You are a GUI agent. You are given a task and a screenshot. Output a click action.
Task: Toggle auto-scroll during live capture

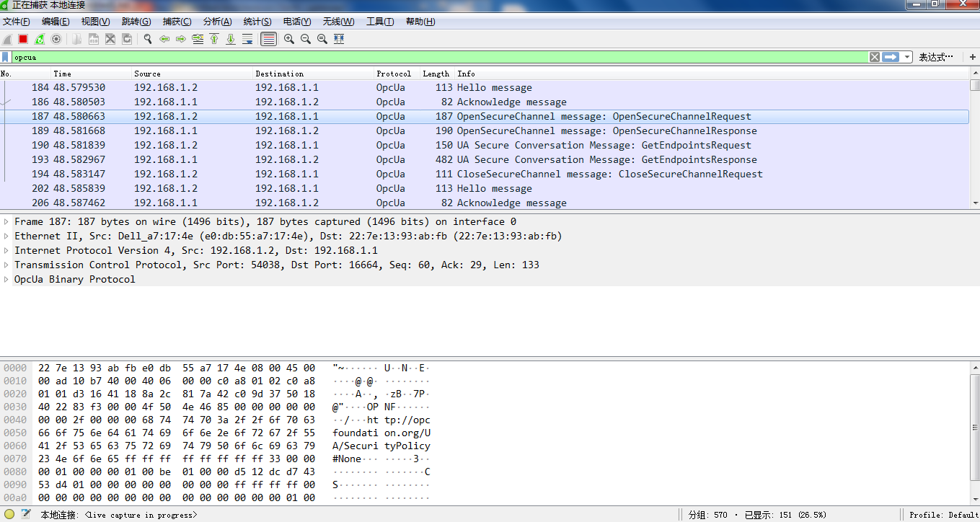pyautogui.click(x=247, y=39)
